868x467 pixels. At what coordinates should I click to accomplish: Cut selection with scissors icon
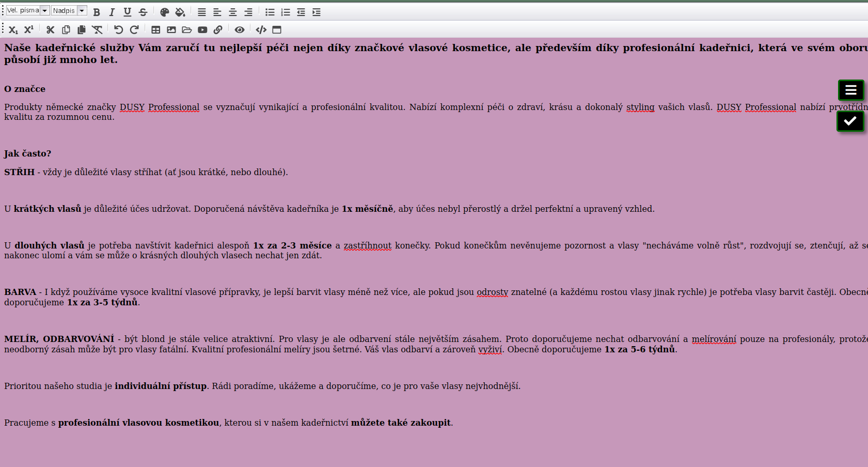[x=51, y=30]
